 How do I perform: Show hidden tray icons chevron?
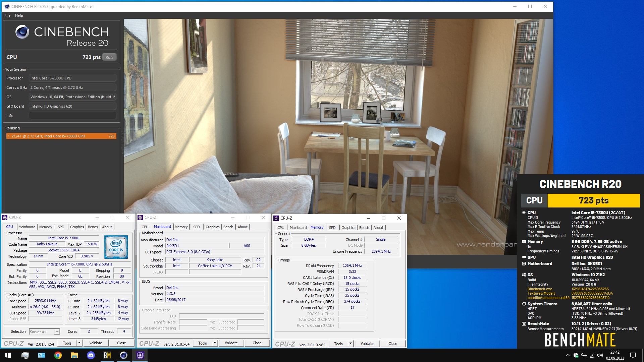pyautogui.click(x=568, y=355)
